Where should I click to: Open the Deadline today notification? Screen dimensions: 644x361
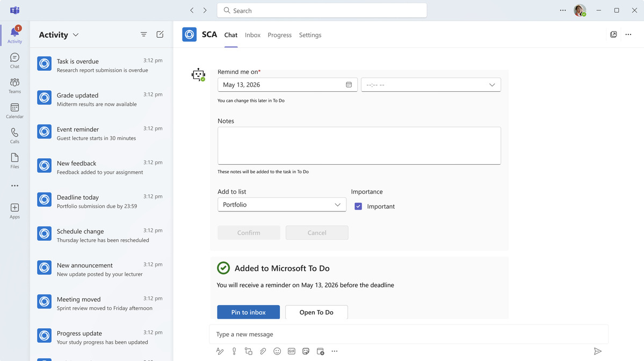(102, 202)
